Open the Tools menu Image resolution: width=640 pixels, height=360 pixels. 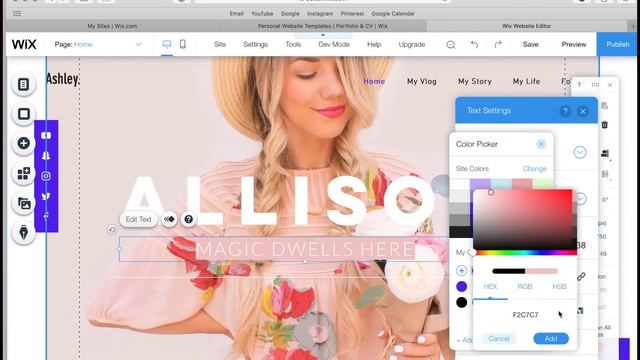tap(293, 44)
